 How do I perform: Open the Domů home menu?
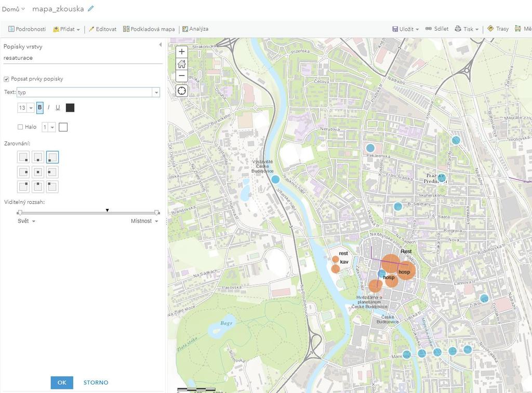pyautogui.click(x=13, y=9)
